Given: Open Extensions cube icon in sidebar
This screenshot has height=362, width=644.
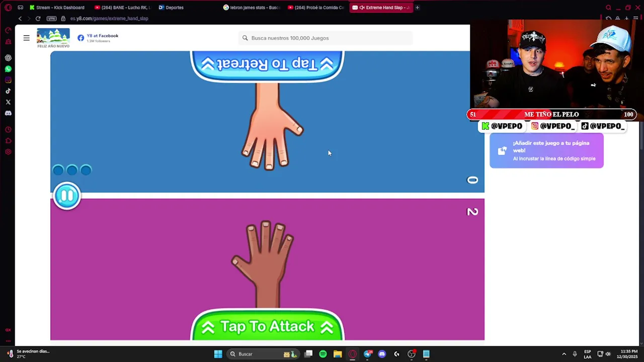Looking at the screenshot, I should [8, 141].
